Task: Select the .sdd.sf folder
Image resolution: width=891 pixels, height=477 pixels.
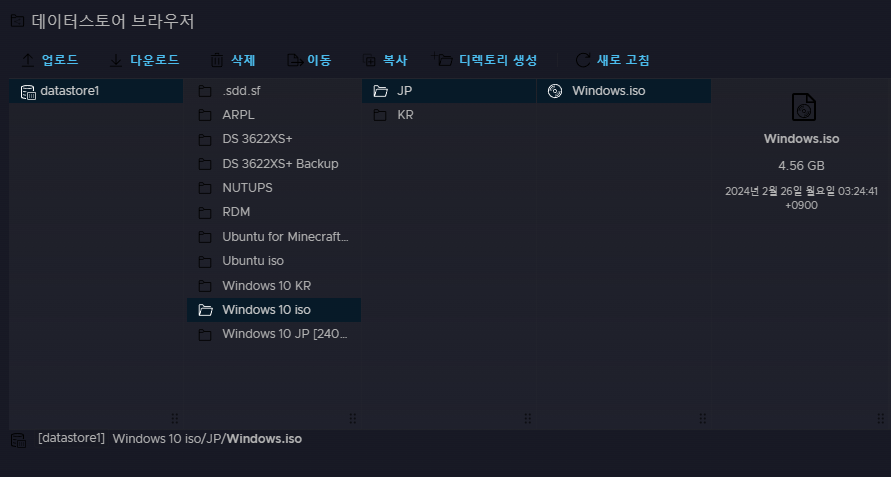Action: (241, 91)
